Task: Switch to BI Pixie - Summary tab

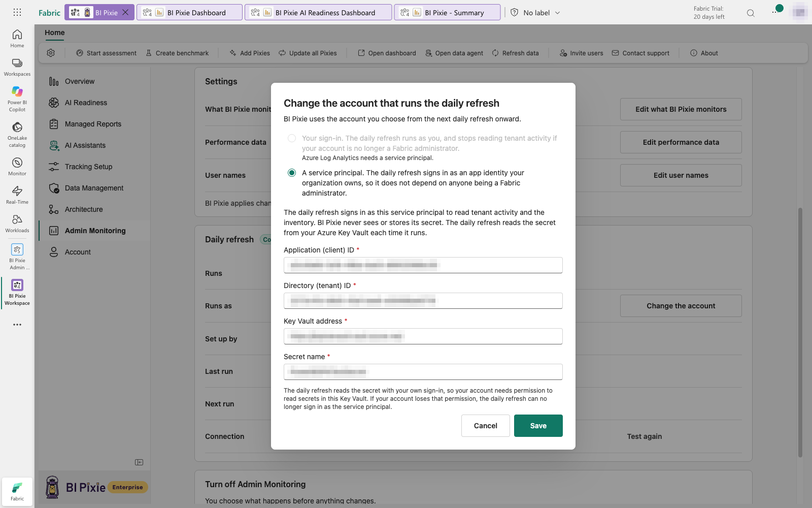Action: pos(447,13)
